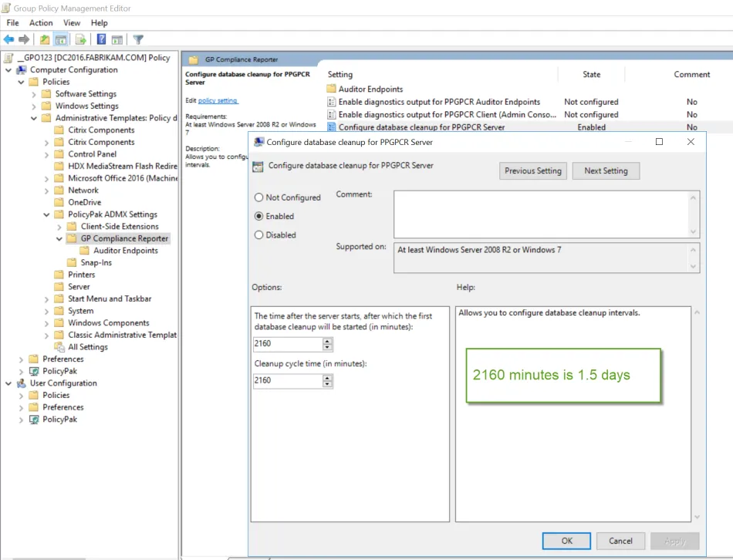The image size is (733, 560).
Task: Click the Printers folder icon in tree
Action: 59,275
